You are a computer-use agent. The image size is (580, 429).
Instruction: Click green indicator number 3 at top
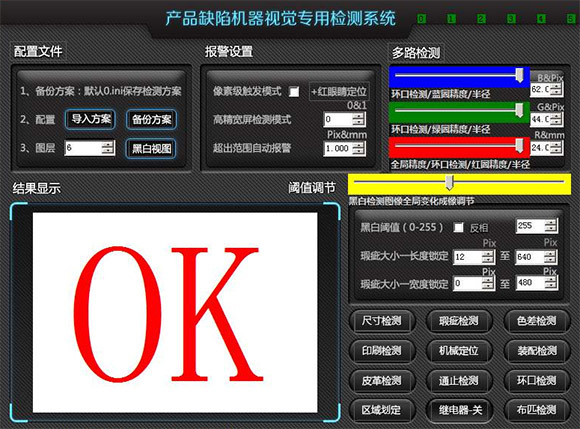pos(511,18)
